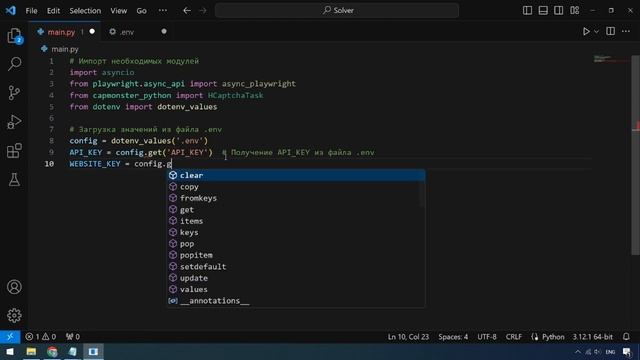Open Chrome from the taskbar
The width and height of the screenshot is (640, 360).
point(52,351)
